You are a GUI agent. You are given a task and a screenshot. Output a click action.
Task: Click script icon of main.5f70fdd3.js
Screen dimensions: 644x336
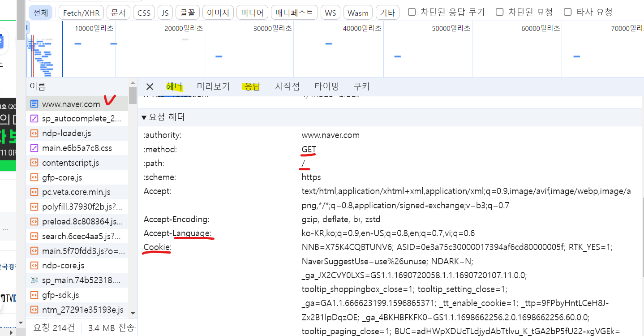point(34,251)
